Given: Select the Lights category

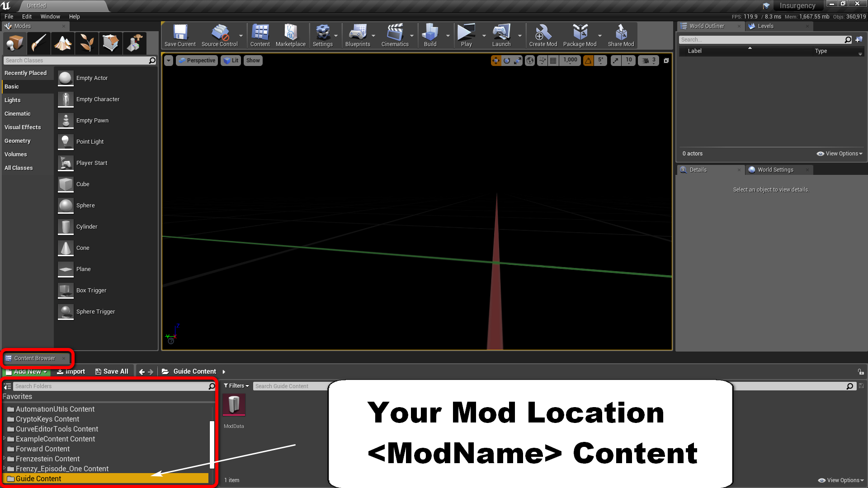Looking at the screenshot, I should [28, 100].
